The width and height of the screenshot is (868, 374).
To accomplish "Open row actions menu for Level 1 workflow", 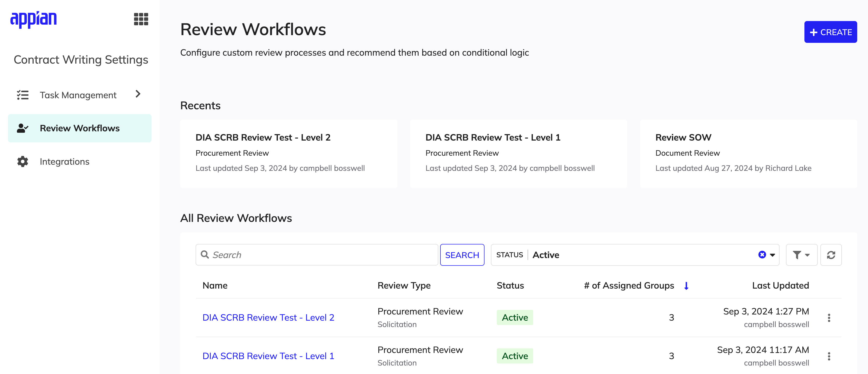I will coord(829,356).
